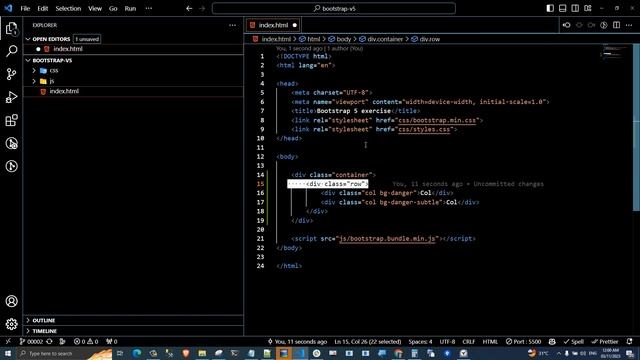Open the Run menu
The width and height of the screenshot is (640, 360).
tap(130, 8)
